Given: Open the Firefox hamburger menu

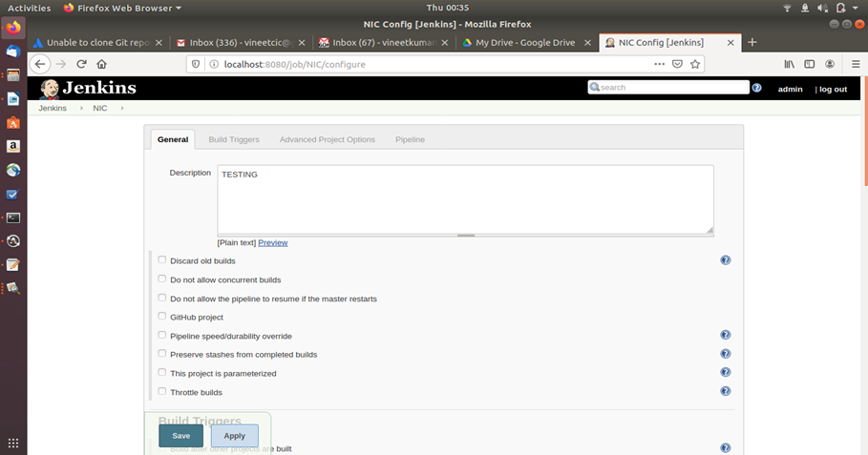Looking at the screenshot, I should click(856, 64).
